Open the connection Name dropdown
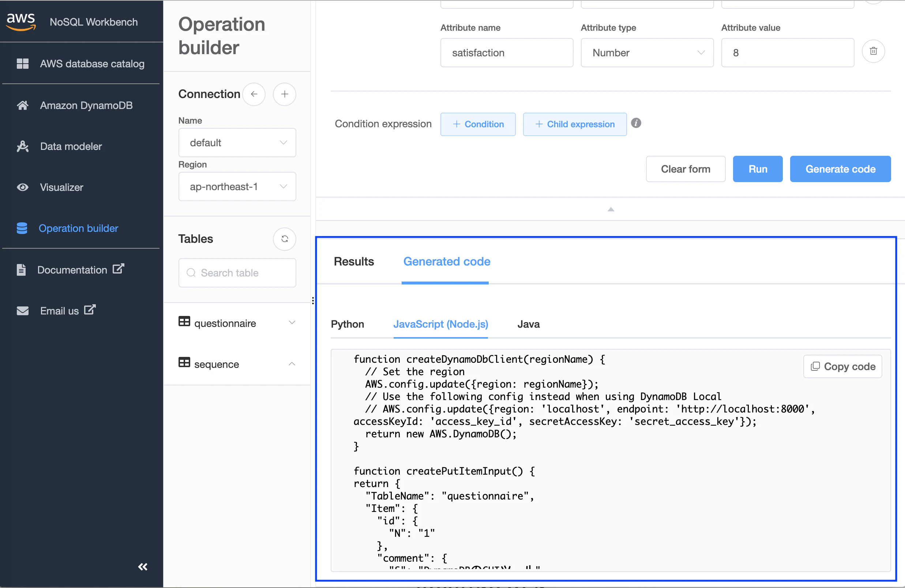This screenshot has width=905, height=588. coord(237,143)
